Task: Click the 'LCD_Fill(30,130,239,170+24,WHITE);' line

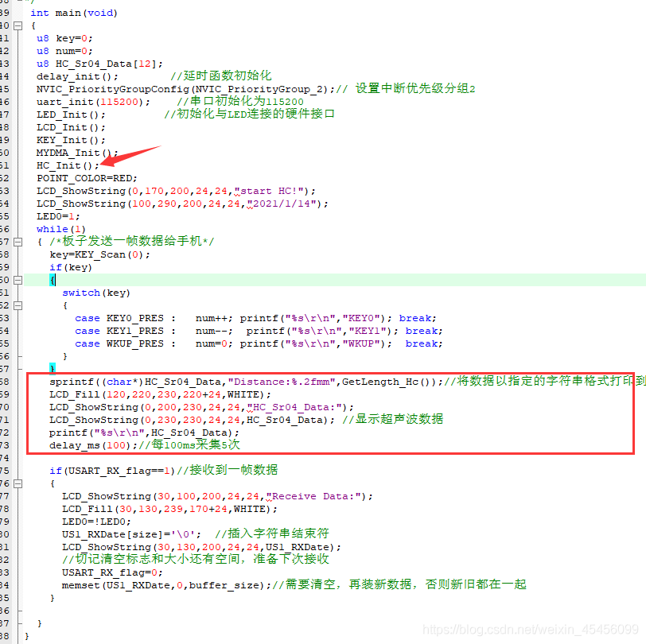Action: coord(169,510)
